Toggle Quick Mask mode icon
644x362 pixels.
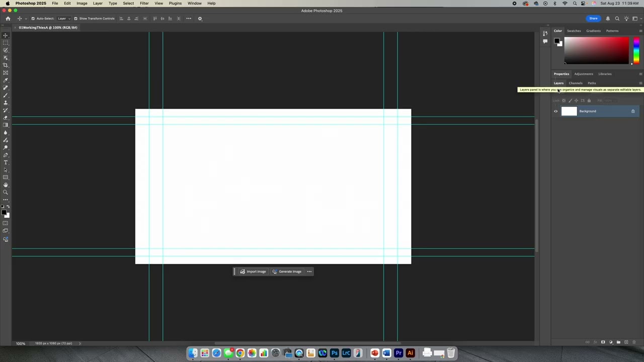click(x=6, y=223)
